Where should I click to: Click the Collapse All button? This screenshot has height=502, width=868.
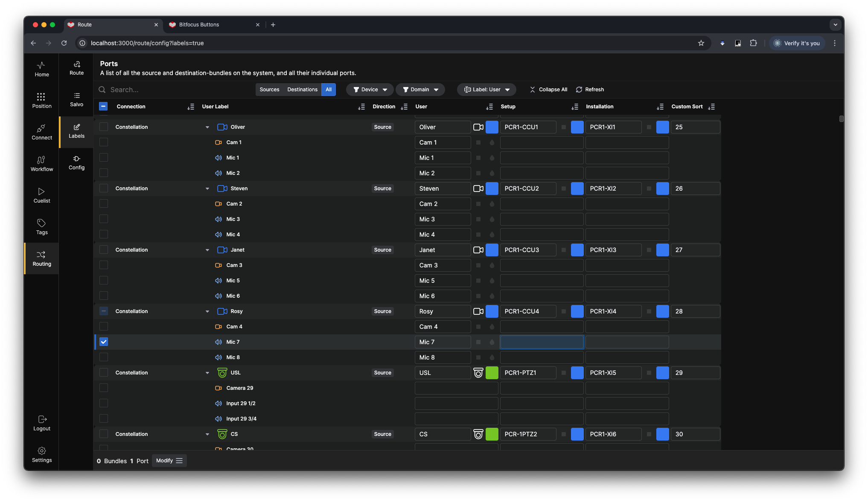pos(548,90)
